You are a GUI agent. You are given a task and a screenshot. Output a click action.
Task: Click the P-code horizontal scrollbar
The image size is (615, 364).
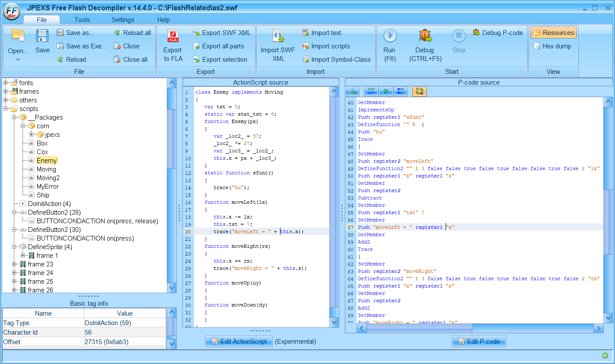pos(480,329)
